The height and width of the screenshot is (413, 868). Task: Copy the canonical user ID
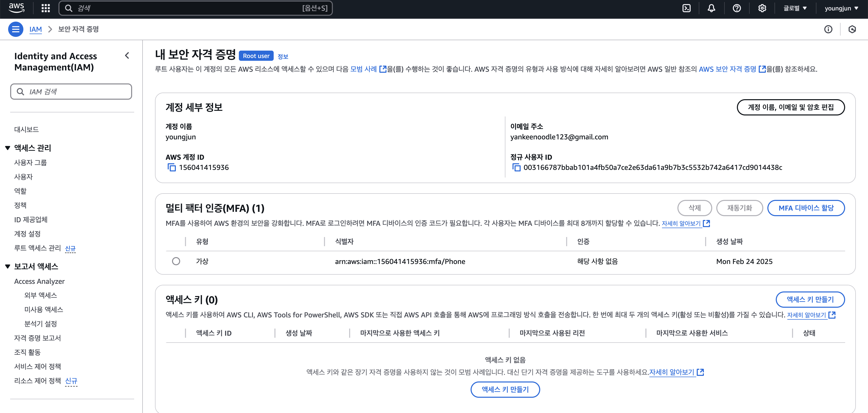pyautogui.click(x=516, y=168)
